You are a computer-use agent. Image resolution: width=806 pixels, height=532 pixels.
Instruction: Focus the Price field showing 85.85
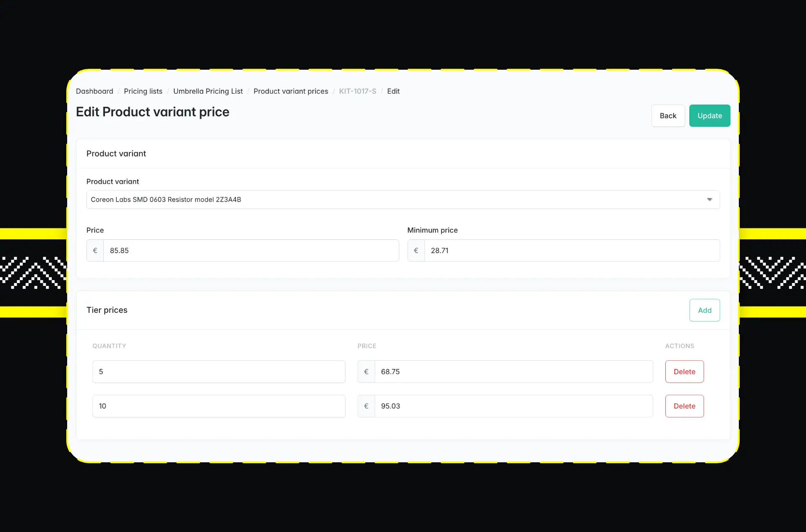251,251
